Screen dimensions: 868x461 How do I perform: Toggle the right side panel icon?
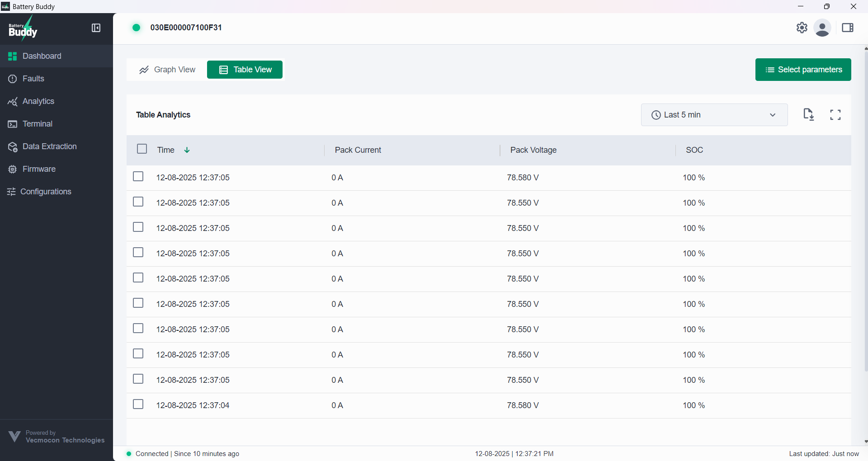(847, 28)
